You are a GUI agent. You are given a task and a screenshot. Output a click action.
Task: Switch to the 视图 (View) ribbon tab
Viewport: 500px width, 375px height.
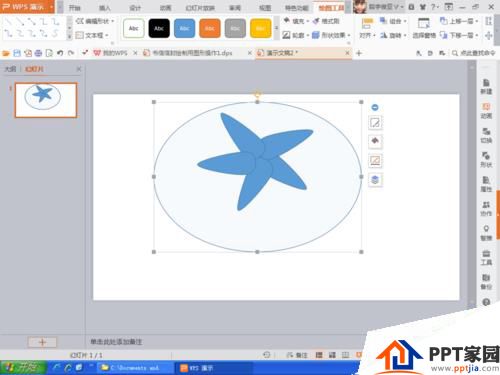[265, 8]
